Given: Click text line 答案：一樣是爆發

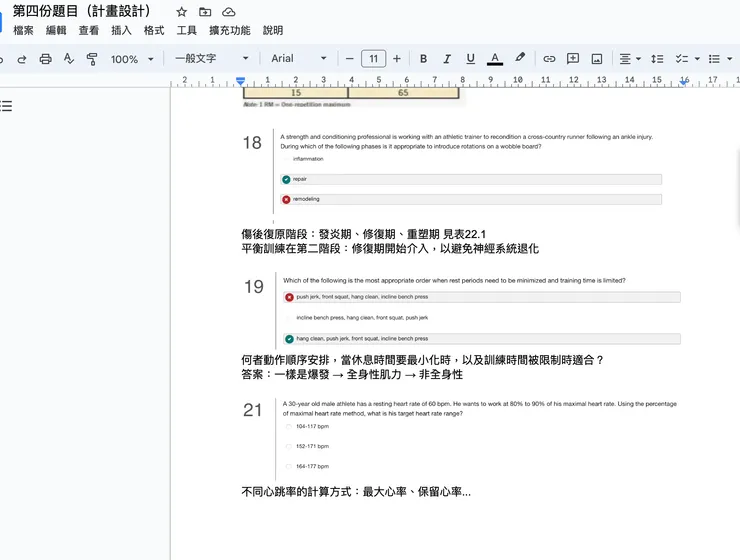Looking at the screenshot, I should pos(352,375).
